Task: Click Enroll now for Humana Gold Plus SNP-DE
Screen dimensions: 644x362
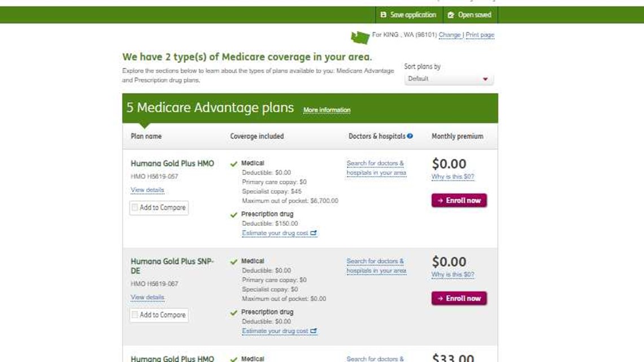Action: click(459, 298)
